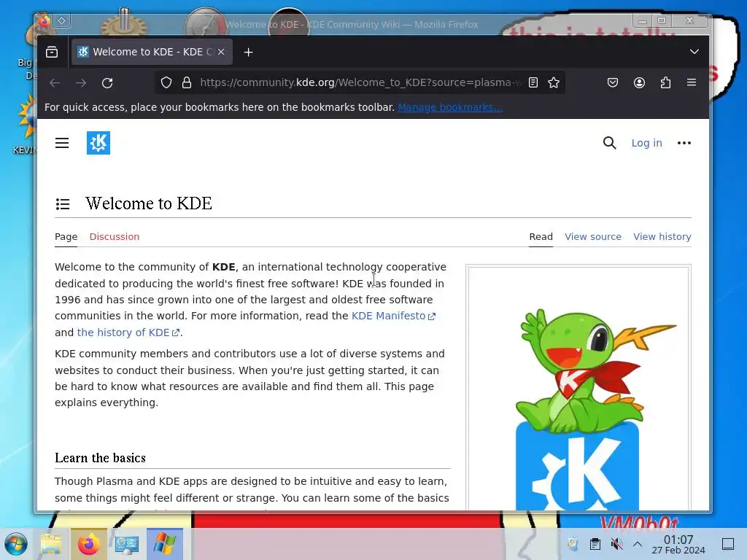The height and width of the screenshot is (560, 747).
Task: Activate Firefox taskbar button
Action: (89, 544)
